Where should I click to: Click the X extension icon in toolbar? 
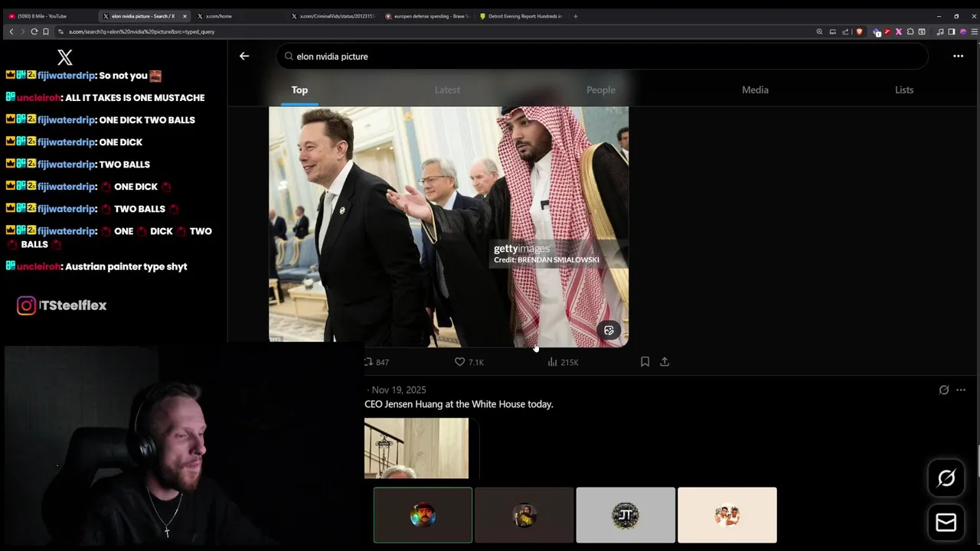coord(899,31)
